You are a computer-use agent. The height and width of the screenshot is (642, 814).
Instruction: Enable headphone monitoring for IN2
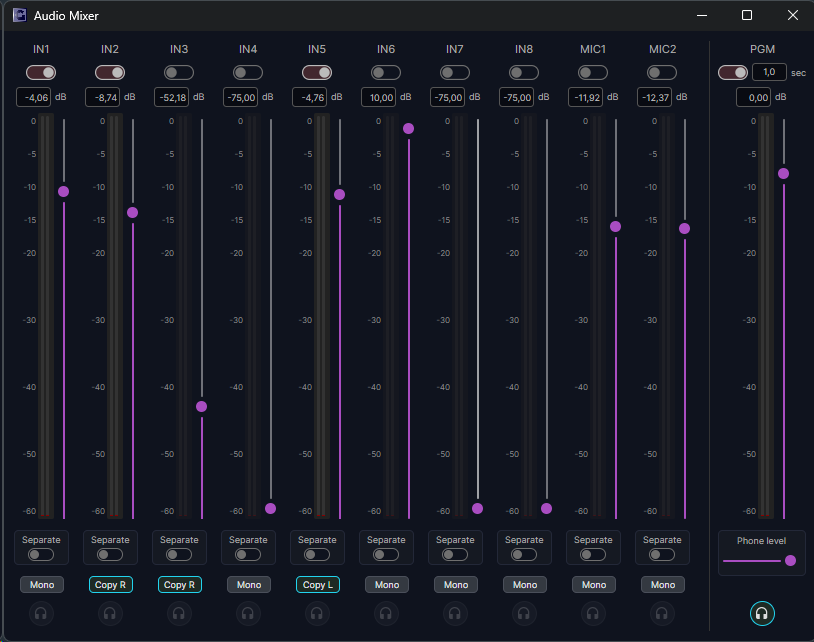pos(110,613)
